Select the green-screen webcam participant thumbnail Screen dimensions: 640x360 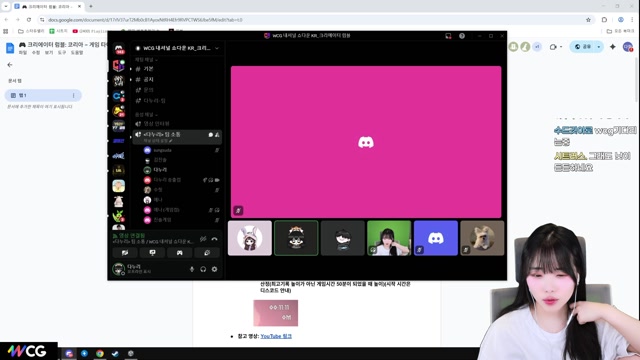389,238
